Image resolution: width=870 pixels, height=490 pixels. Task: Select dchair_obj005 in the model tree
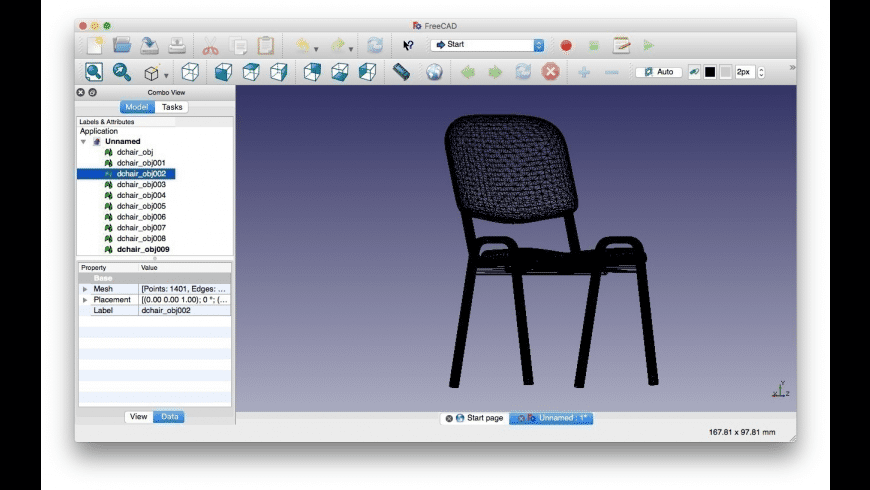141,206
